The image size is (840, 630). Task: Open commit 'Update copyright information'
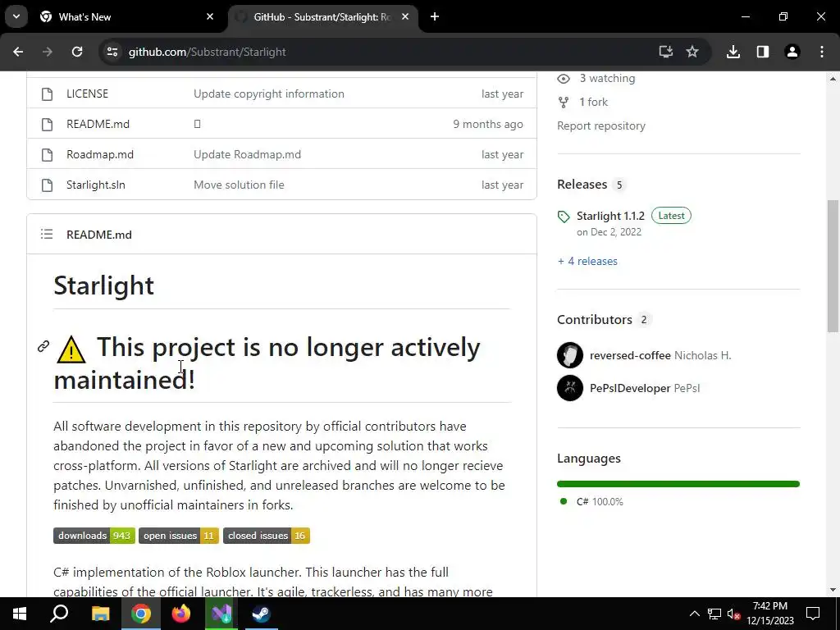269,94
